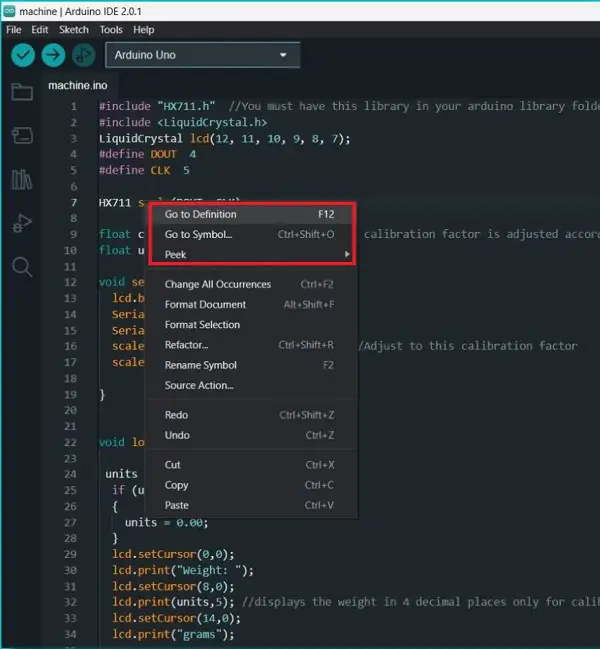Open the Search magnifier sidebar icon
The height and width of the screenshot is (649, 600).
point(22,267)
